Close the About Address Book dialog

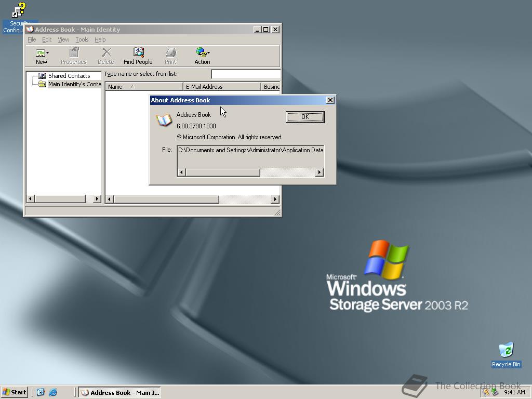330,100
